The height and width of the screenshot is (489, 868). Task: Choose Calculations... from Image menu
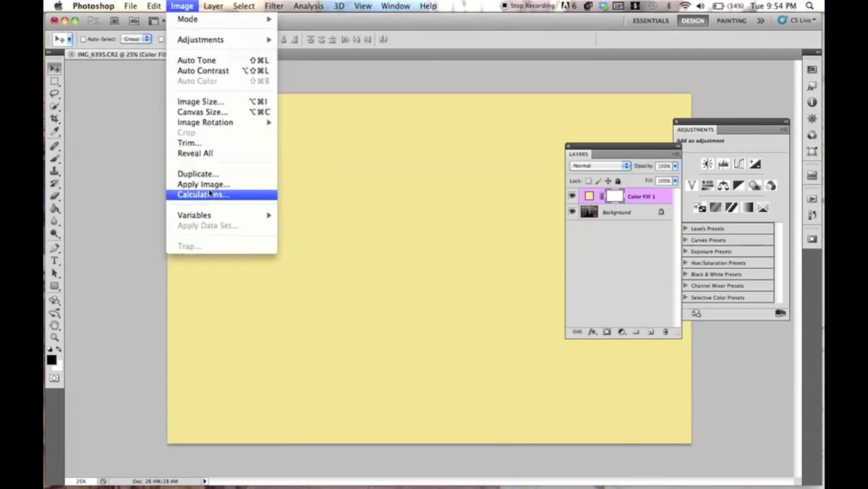click(x=221, y=195)
